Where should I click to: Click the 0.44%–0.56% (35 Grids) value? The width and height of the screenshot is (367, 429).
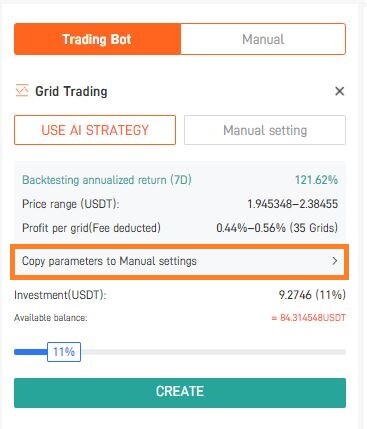click(x=277, y=228)
